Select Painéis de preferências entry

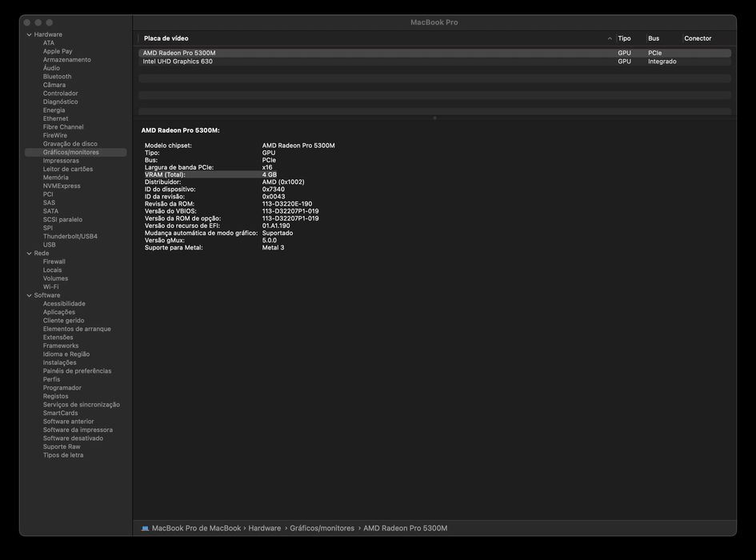tap(77, 371)
